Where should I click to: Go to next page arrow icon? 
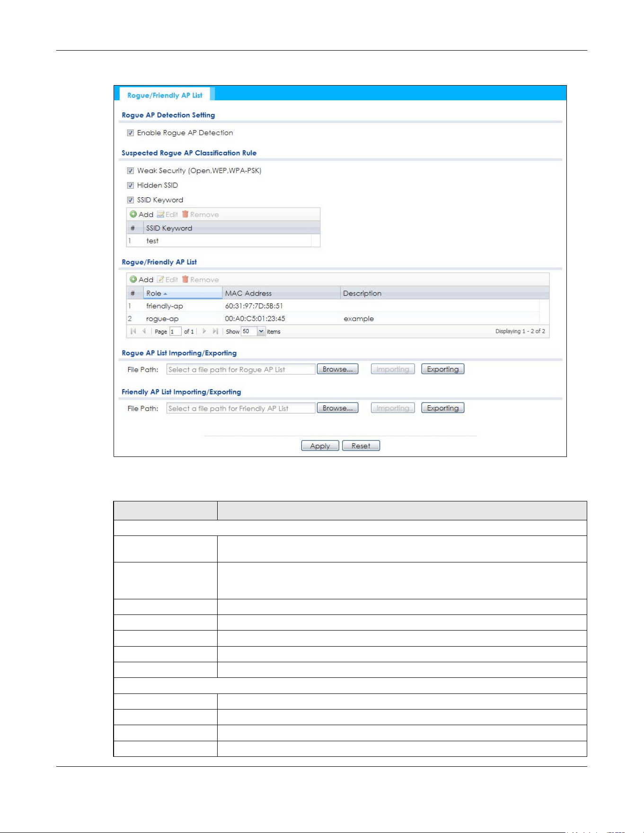click(x=204, y=331)
